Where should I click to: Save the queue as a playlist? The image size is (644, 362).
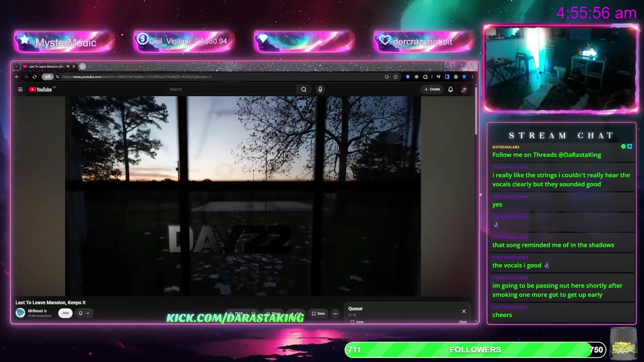tap(357, 322)
